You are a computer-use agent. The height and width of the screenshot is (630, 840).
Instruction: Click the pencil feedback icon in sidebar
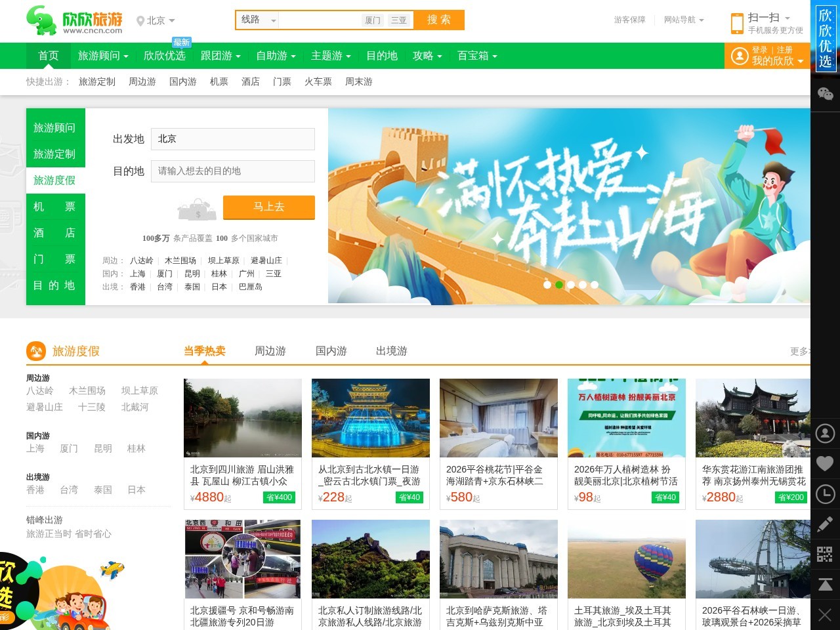click(825, 524)
